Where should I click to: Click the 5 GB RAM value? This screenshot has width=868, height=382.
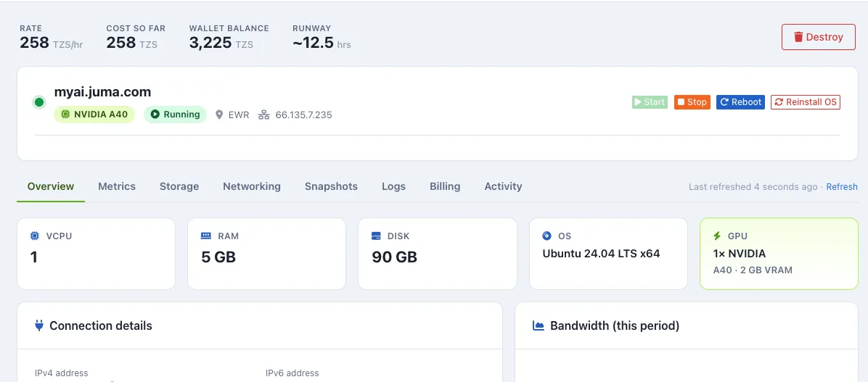(218, 257)
